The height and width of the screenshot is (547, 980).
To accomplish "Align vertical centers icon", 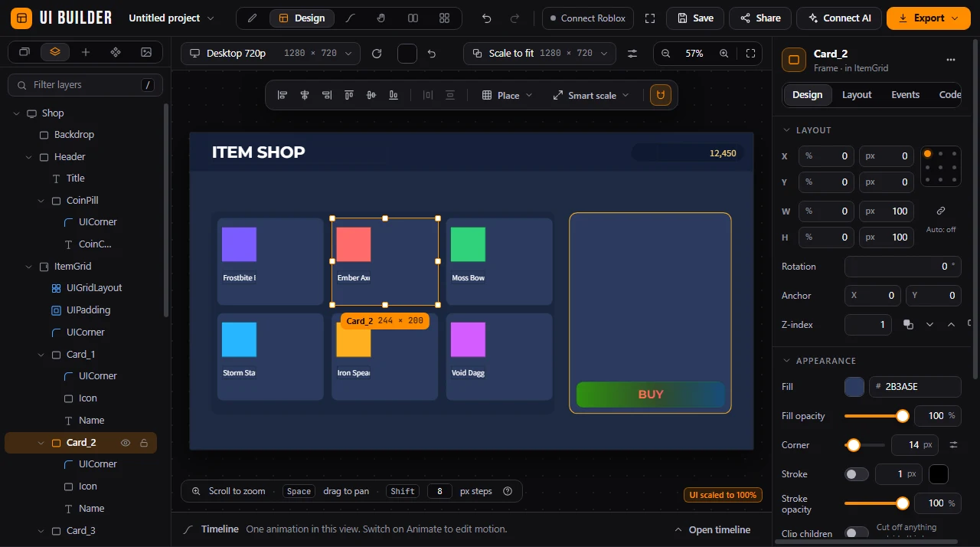I will click(x=371, y=95).
